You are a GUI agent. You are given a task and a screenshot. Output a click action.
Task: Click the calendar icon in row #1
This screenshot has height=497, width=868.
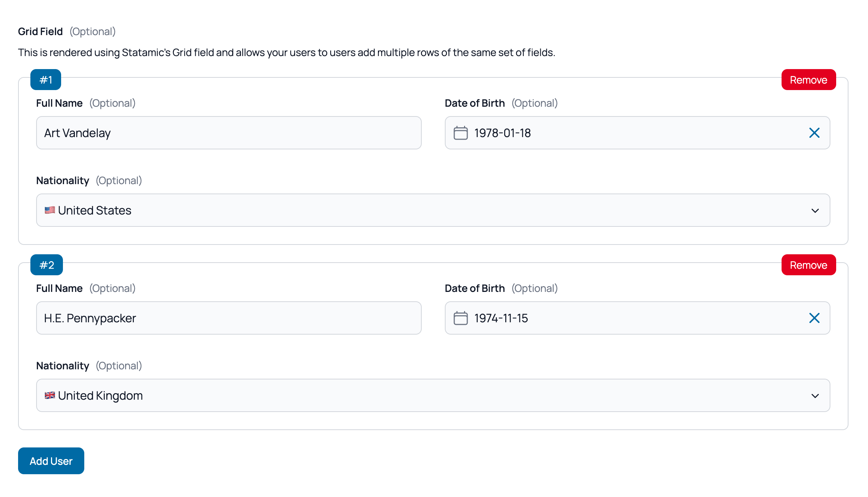point(460,133)
